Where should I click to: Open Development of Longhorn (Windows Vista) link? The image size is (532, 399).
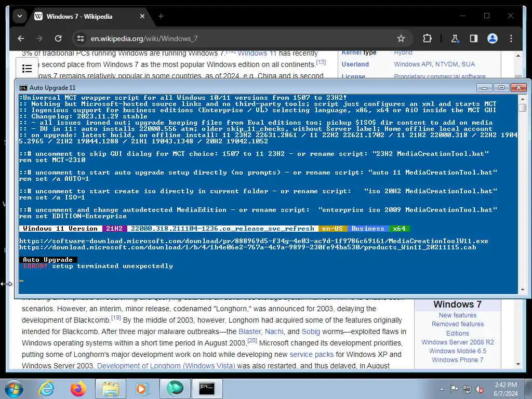pos(166,366)
